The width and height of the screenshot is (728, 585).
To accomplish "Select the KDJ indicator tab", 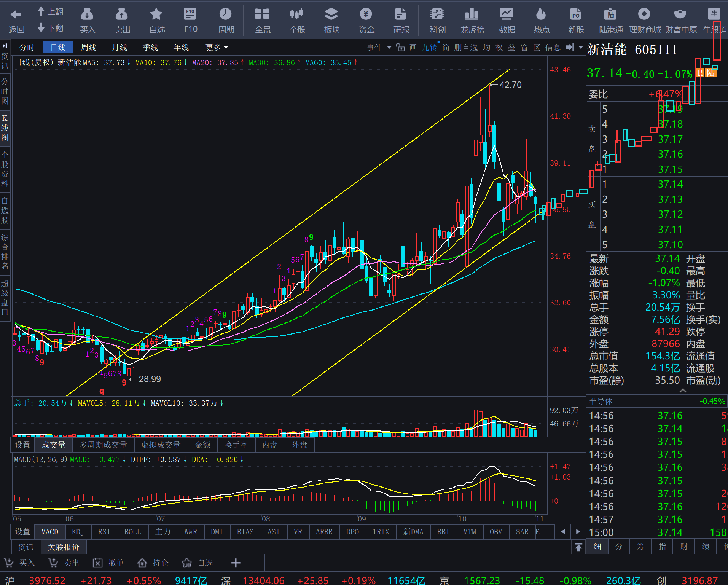I will pyautogui.click(x=78, y=532).
